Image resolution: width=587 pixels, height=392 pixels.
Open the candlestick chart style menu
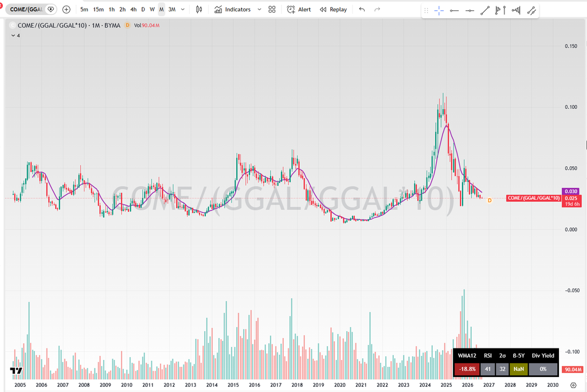coord(199,9)
